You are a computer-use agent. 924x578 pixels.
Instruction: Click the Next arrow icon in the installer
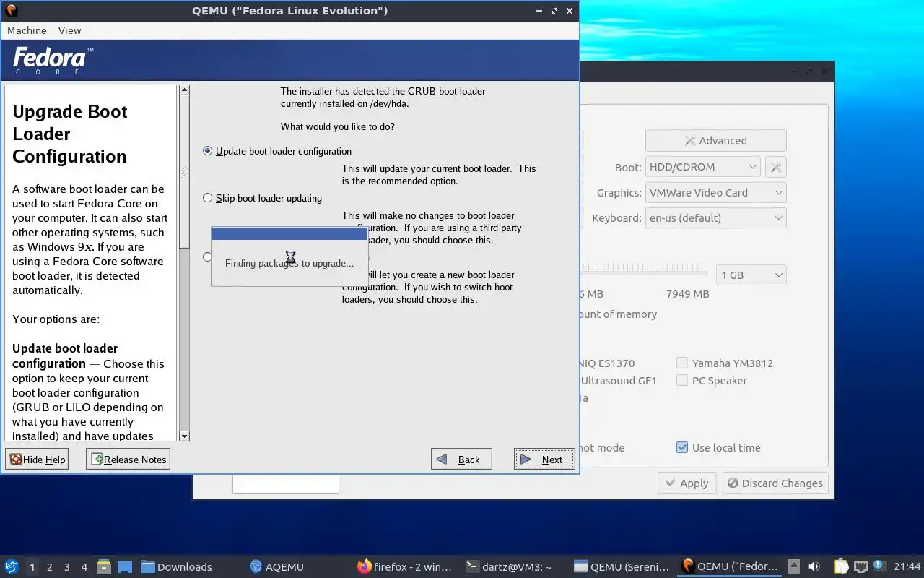[526, 460]
